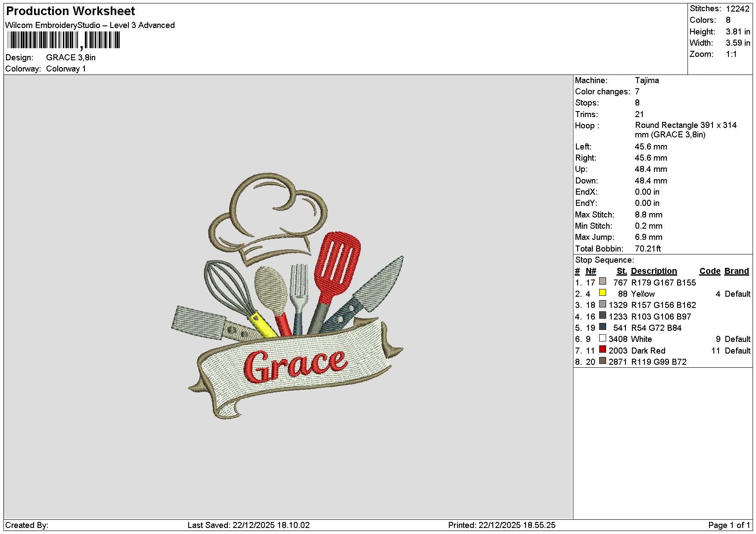Image resolution: width=756 pixels, height=534 pixels.
Task: Click the Grace embroidery design preview
Action: 287,295
